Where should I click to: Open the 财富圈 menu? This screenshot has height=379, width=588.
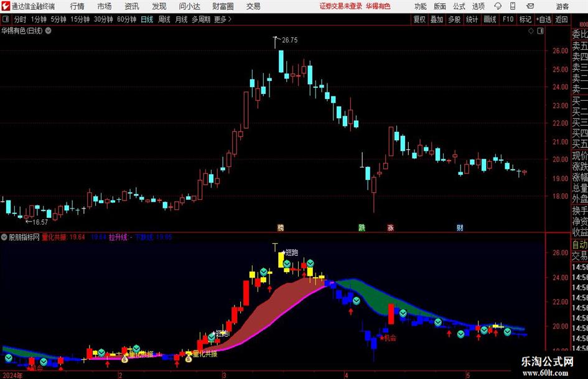[x=223, y=6]
